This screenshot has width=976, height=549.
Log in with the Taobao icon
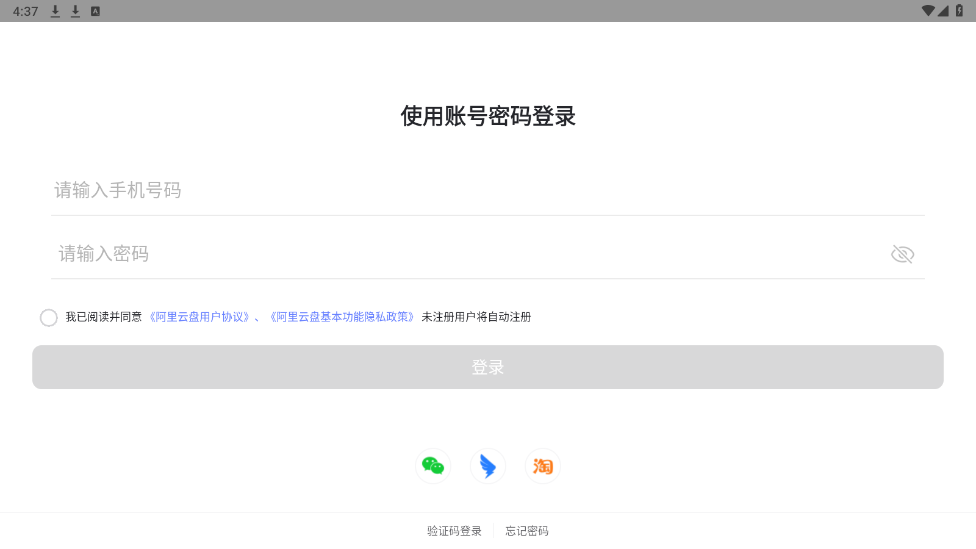(x=542, y=466)
